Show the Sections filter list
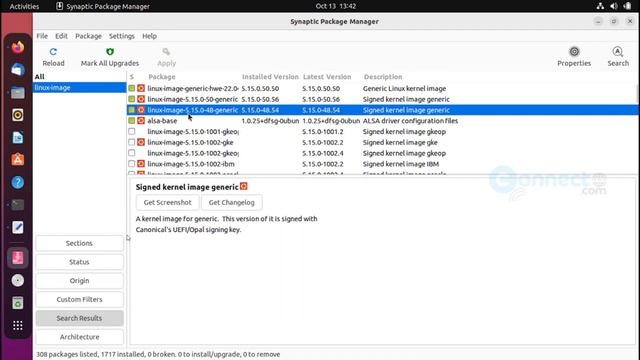Image resolution: width=640 pixels, height=360 pixels. (x=79, y=243)
